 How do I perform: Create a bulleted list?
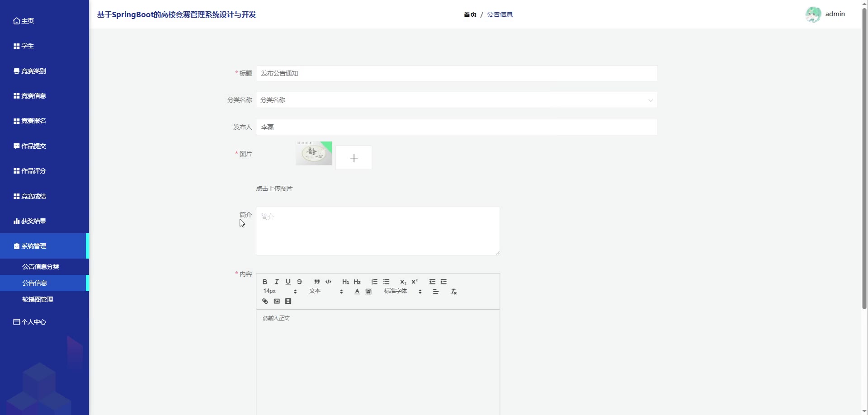click(386, 282)
